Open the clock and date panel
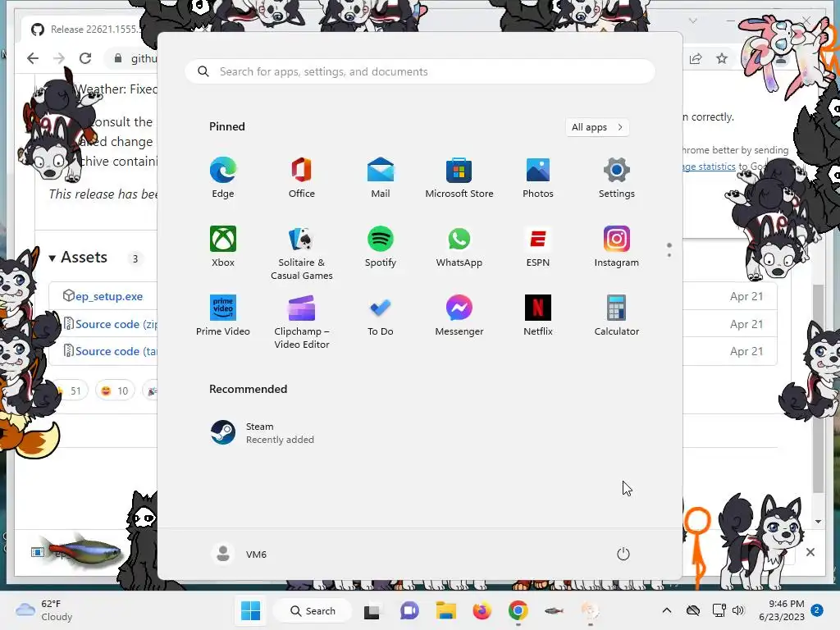The width and height of the screenshot is (840, 630). (782, 610)
